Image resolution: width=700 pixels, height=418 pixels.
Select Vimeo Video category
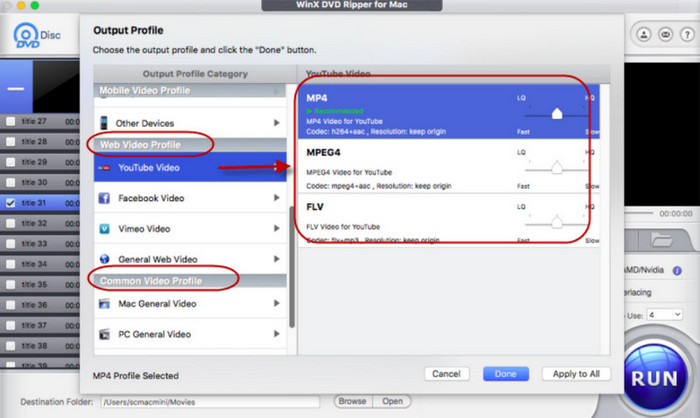(x=190, y=229)
